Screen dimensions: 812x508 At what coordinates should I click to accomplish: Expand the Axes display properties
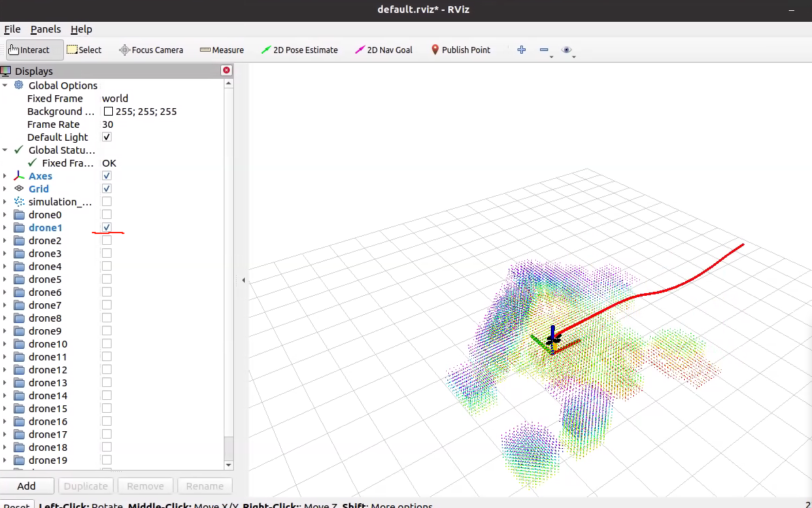pyautogui.click(x=5, y=175)
